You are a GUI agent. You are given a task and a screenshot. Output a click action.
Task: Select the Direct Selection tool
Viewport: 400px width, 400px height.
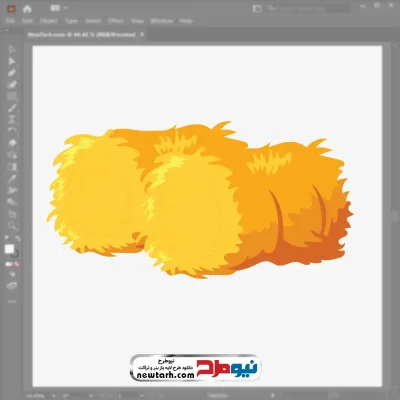(12, 61)
